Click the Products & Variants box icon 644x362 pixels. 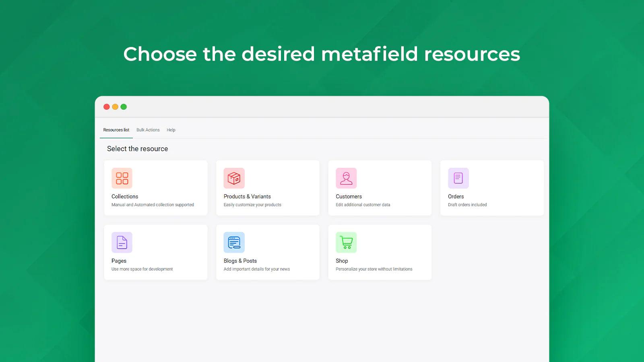(x=234, y=178)
